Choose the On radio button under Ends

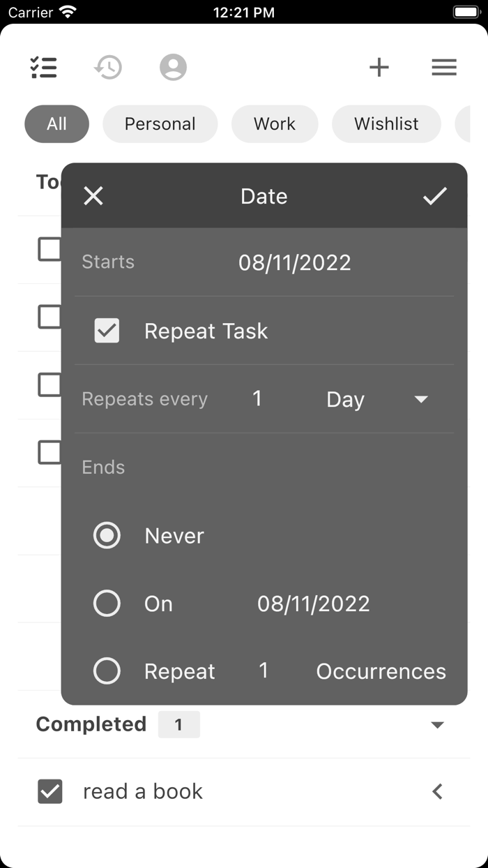pos(106,603)
